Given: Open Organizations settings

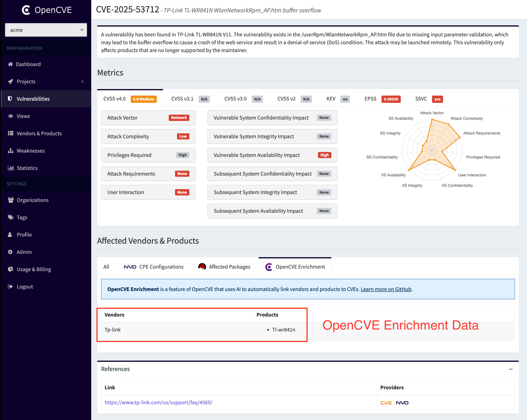Looking at the screenshot, I should (x=46, y=200).
